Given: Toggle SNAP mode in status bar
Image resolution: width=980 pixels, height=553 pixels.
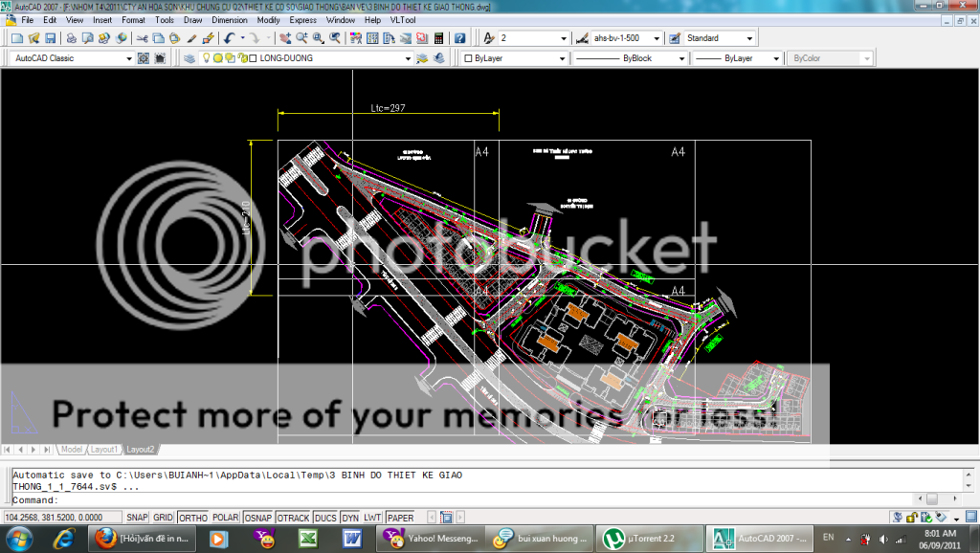Looking at the screenshot, I should click(x=137, y=518).
